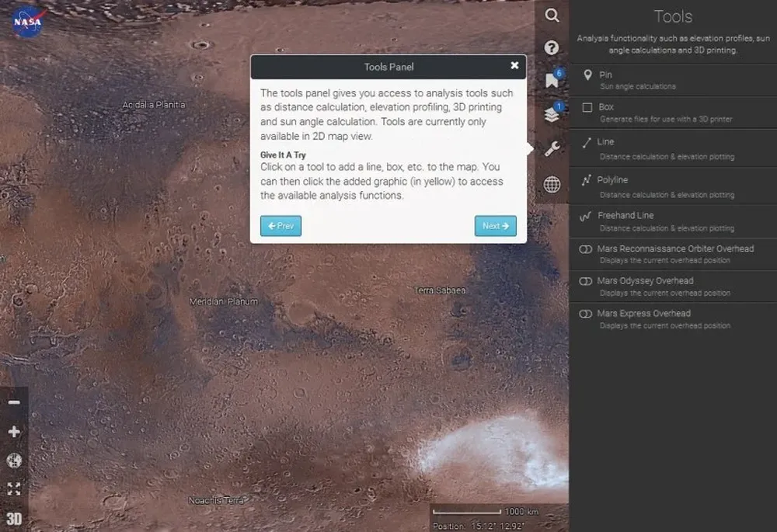Screen dimensions: 777x532
Task: Pick the Polyline distance tool
Action: click(x=612, y=180)
